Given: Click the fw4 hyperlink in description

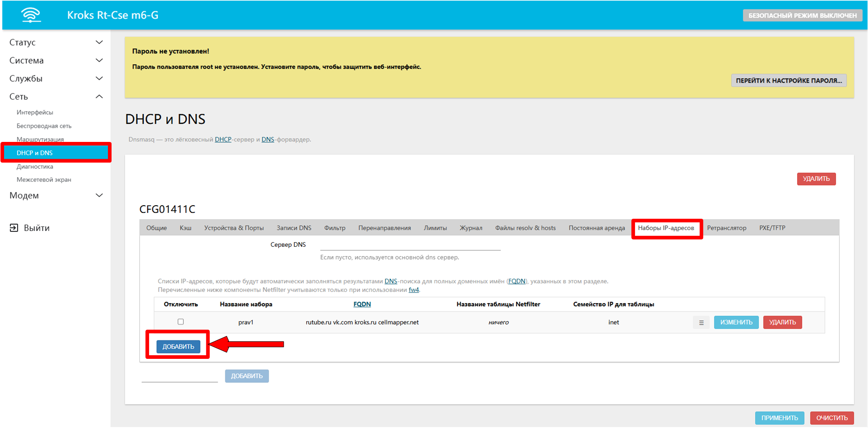Looking at the screenshot, I should (x=414, y=290).
